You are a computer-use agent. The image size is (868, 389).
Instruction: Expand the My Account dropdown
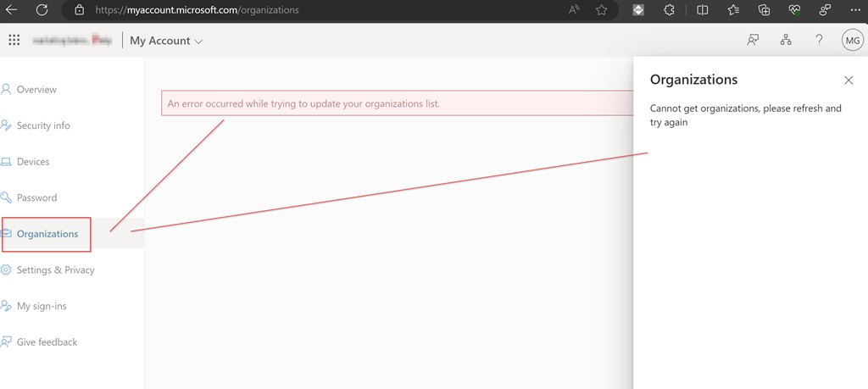click(x=166, y=41)
